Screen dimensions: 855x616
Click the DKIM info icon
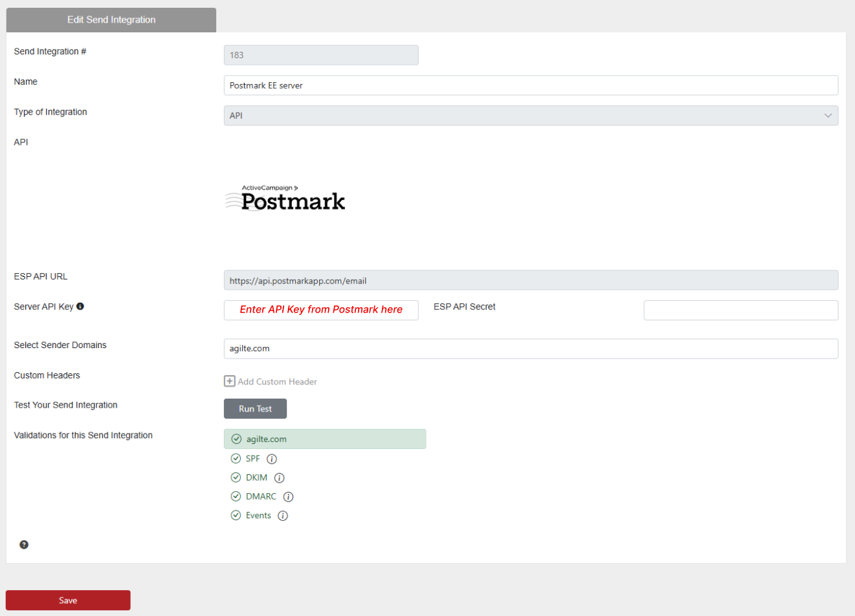(279, 478)
